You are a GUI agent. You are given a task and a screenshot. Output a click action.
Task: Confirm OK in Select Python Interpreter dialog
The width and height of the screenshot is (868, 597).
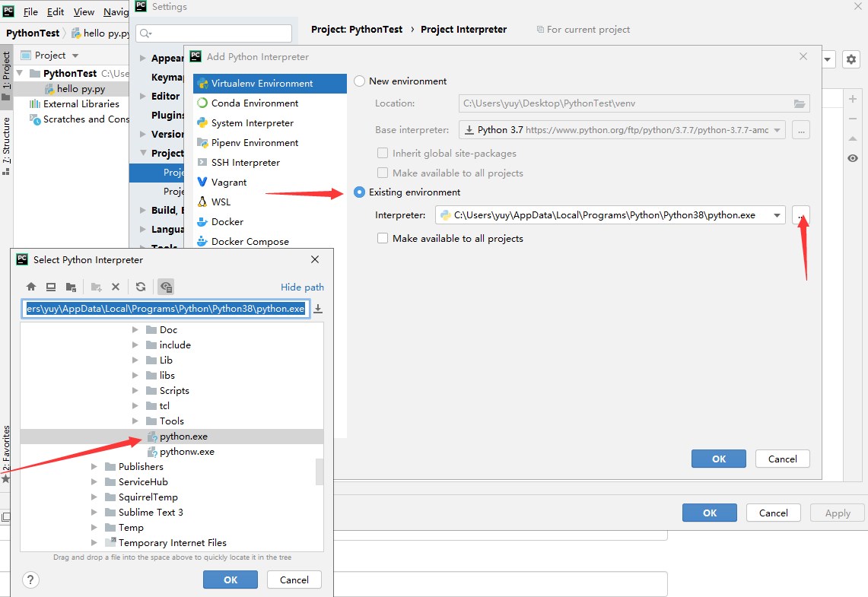coord(231,580)
